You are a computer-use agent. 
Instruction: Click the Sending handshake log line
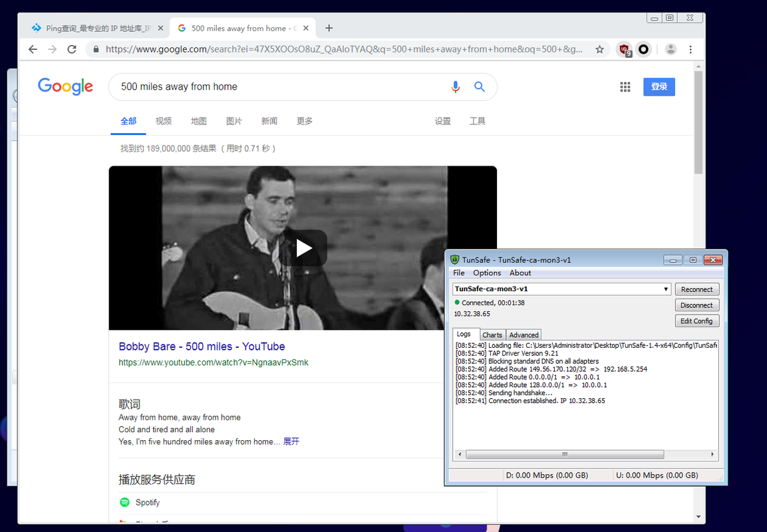(x=504, y=392)
